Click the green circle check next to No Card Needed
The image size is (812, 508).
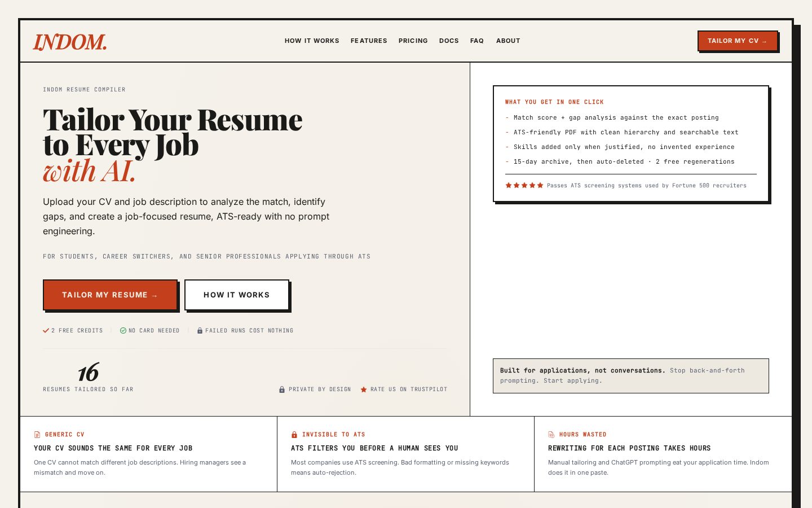[123, 331]
